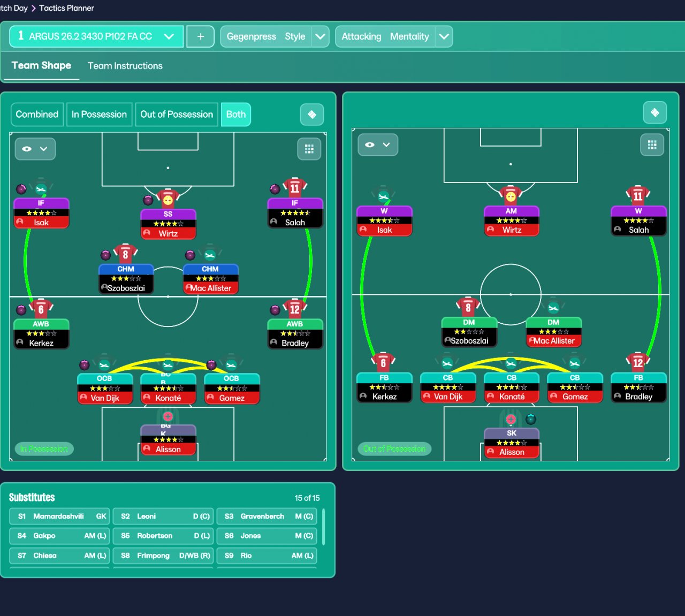Click Alisson's goalkeeper icon in possession

click(168, 416)
